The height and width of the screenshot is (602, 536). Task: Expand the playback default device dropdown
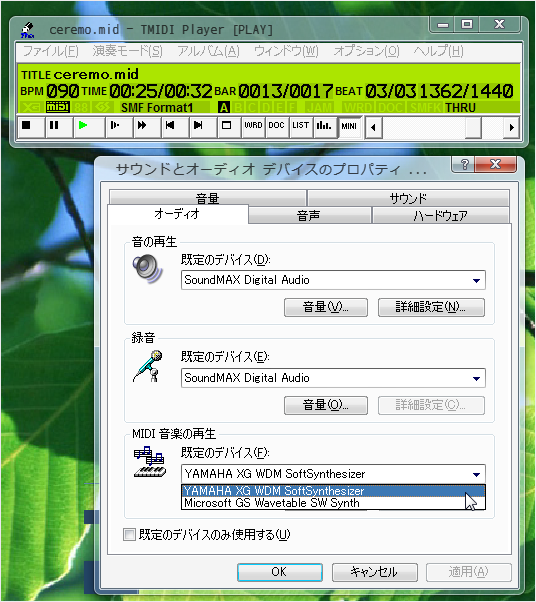tap(476, 280)
